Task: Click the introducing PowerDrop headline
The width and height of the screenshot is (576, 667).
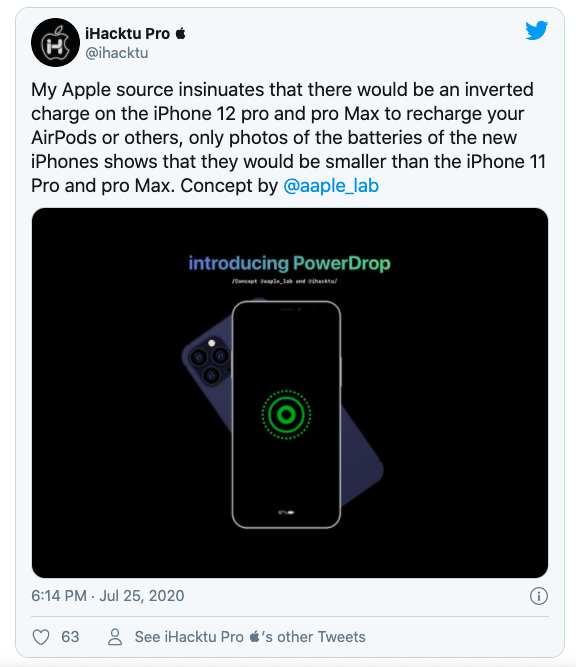Action: click(x=289, y=263)
